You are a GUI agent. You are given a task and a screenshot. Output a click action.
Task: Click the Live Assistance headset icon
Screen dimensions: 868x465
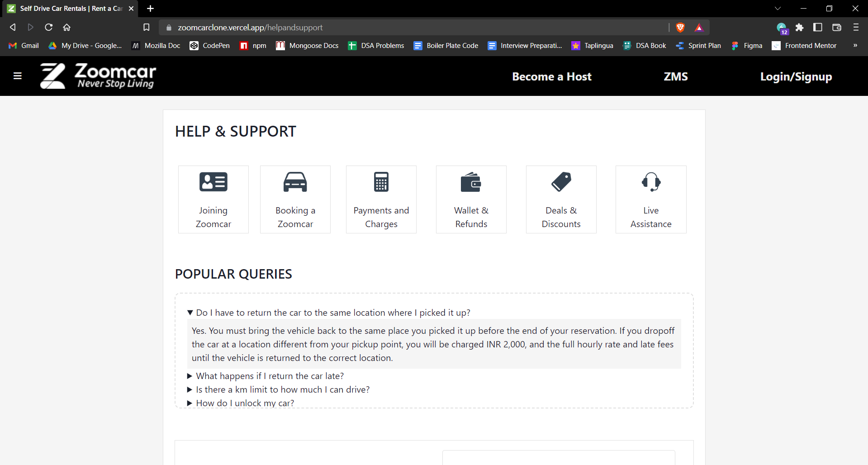click(651, 182)
